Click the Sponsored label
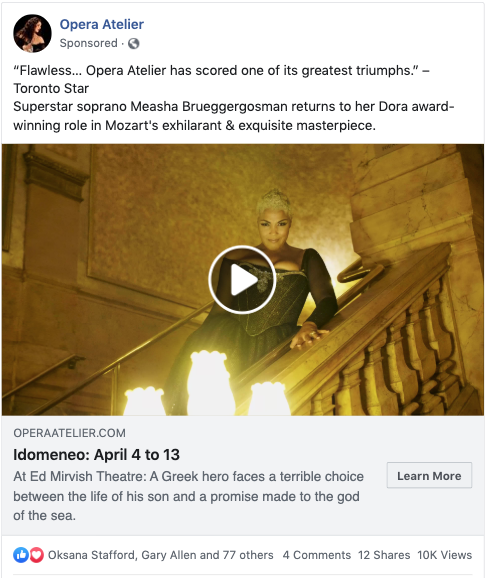The width and height of the screenshot is (487, 578). pyautogui.click(x=88, y=43)
